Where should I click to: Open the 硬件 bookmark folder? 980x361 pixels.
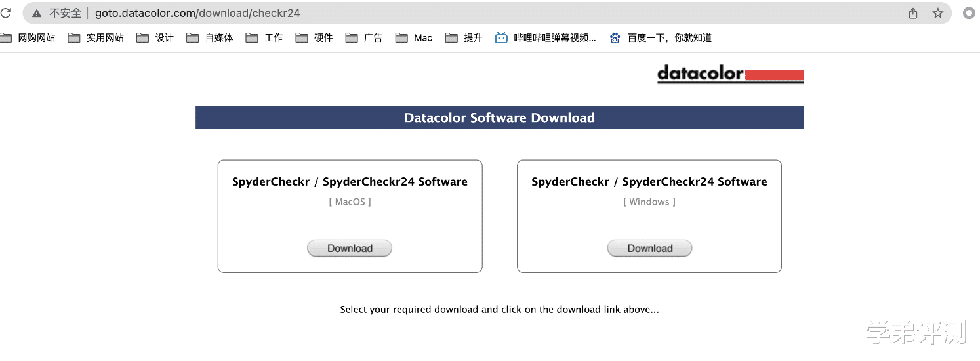point(314,38)
